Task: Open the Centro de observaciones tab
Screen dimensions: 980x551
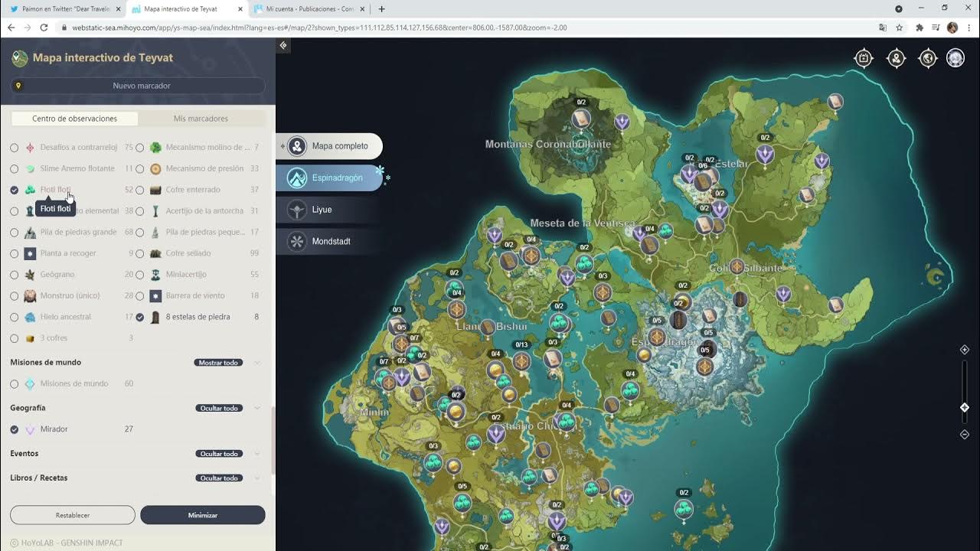Action: point(74,119)
